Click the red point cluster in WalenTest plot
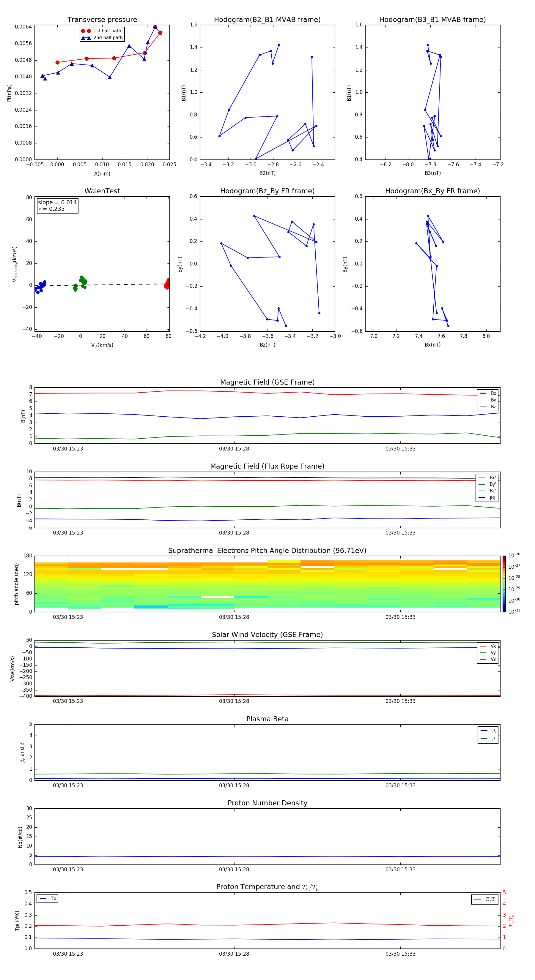535x980 pixels. tap(167, 284)
